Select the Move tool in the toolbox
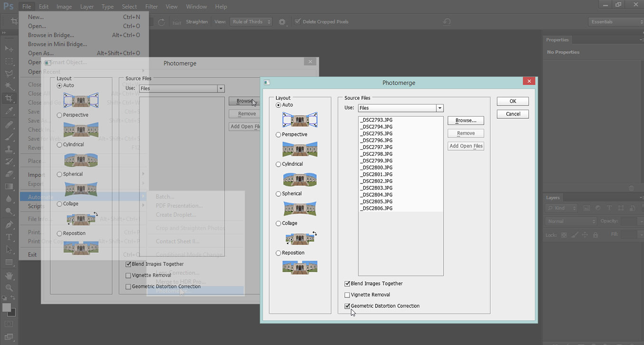This screenshot has width=644, height=345. [x=9, y=48]
